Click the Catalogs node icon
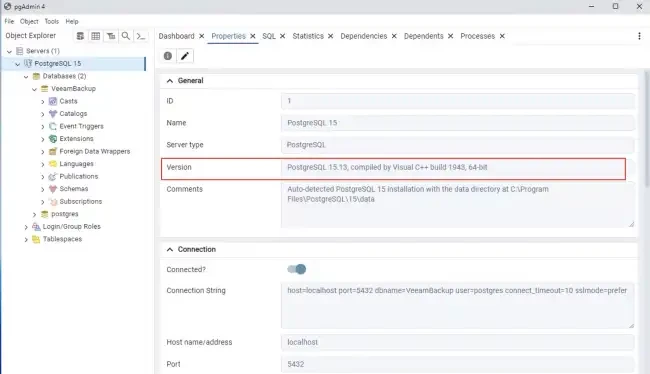 (53, 114)
